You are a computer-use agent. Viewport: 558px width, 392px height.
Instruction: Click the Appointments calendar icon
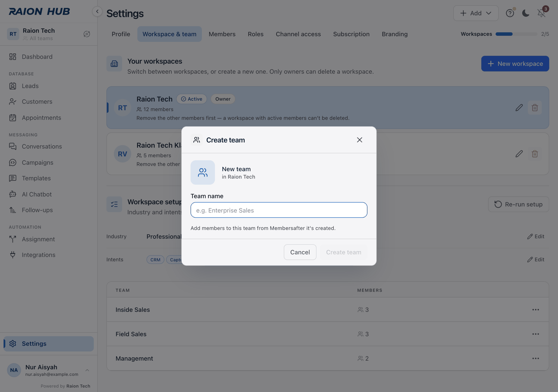tap(13, 118)
